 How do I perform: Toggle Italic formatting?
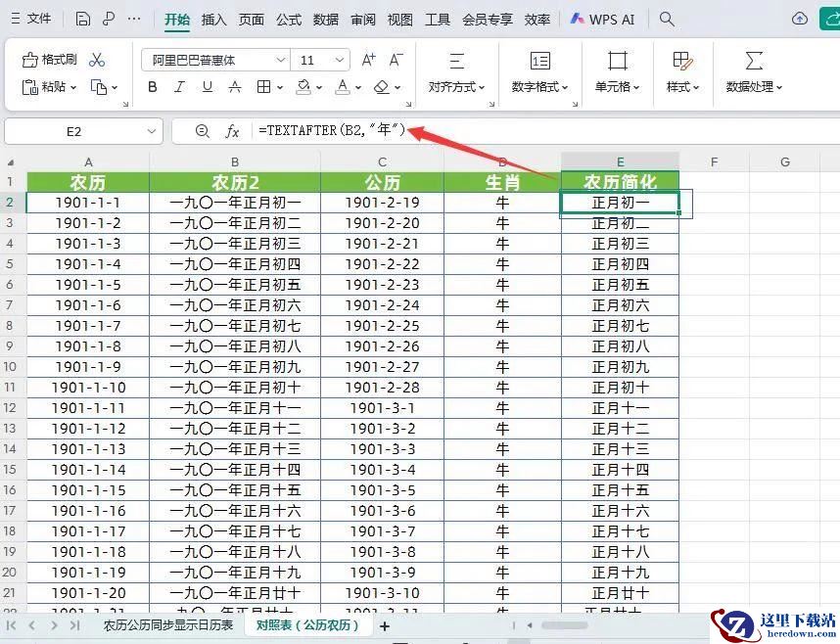pyautogui.click(x=179, y=87)
